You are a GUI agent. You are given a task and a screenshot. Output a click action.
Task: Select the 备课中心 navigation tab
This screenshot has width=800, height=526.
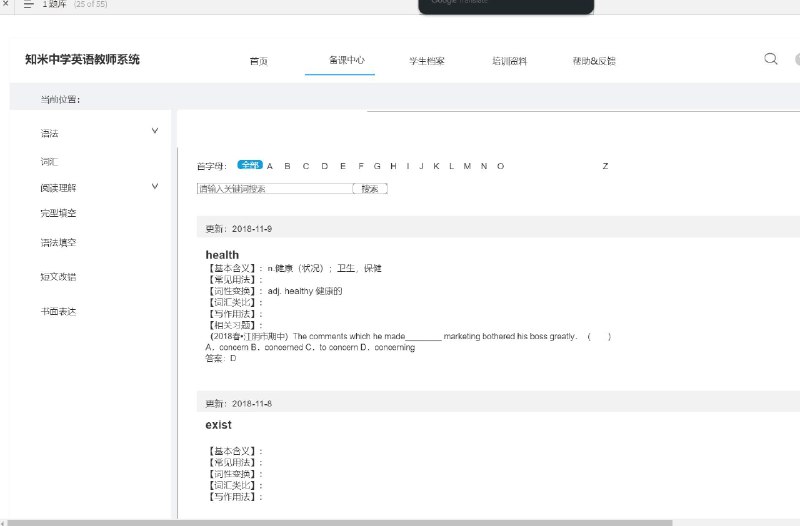[346, 60]
